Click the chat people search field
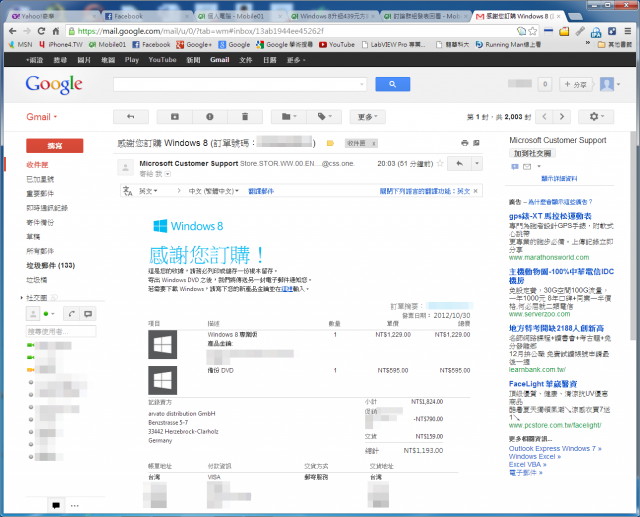Image resolution: width=640 pixels, height=517 pixels. 61,331
